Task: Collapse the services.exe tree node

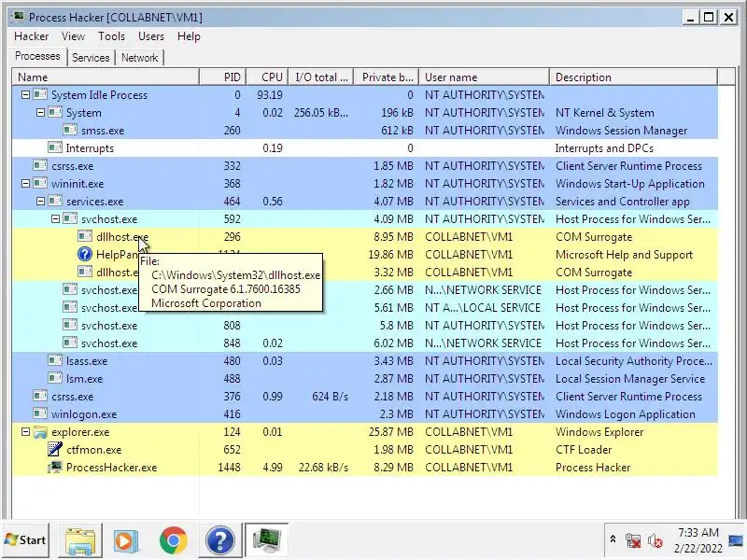Action: (x=40, y=202)
